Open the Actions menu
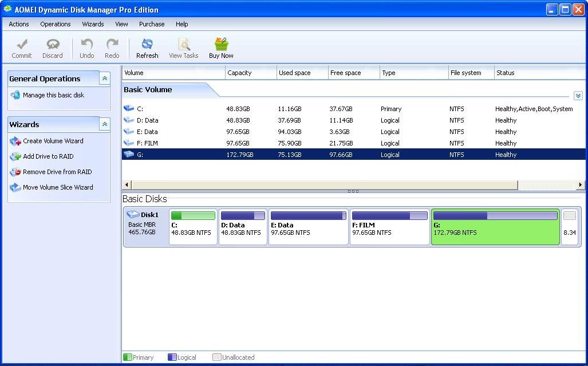Screen dimensions: 588x366 pos(19,24)
